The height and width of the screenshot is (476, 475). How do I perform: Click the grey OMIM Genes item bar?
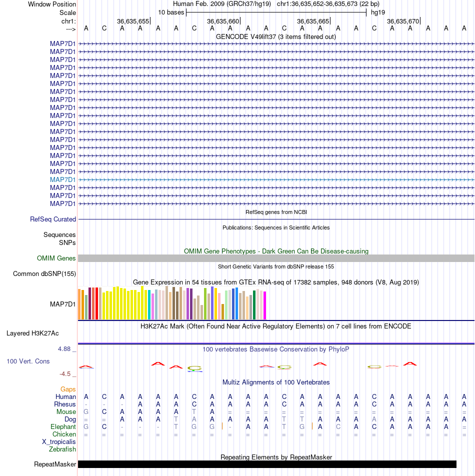pos(276,258)
